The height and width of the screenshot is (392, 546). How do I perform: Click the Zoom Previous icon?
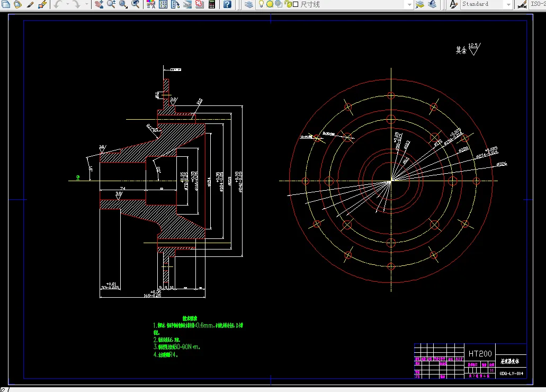[136, 4]
